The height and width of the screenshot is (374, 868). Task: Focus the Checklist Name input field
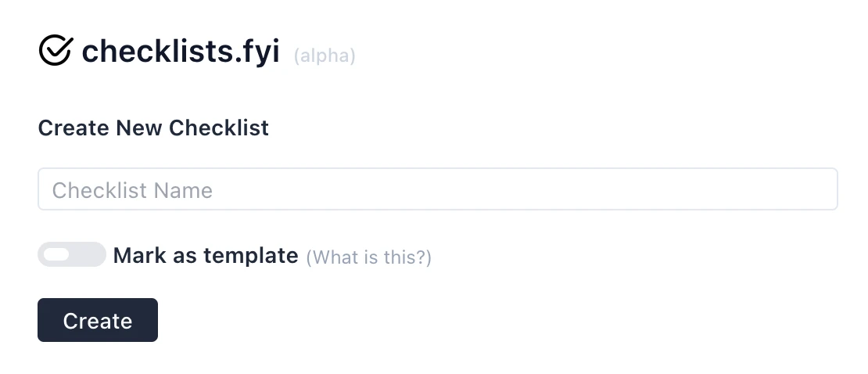coord(437,189)
